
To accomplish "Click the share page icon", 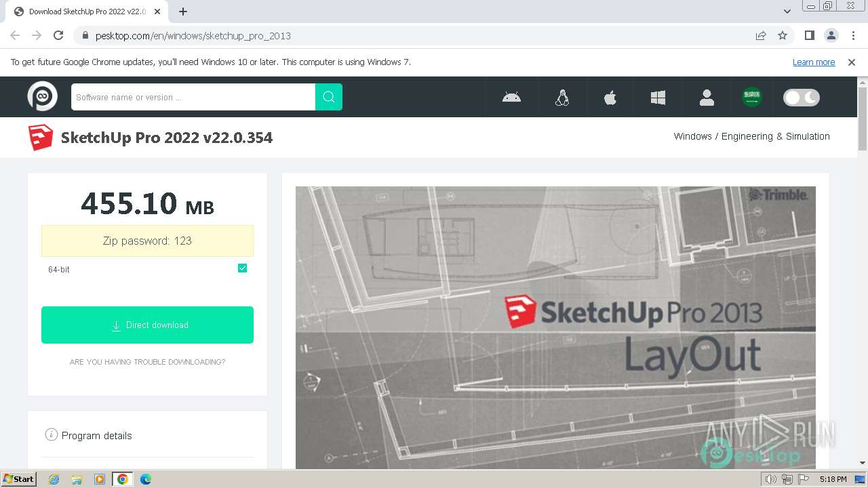I will click(761, 35).
